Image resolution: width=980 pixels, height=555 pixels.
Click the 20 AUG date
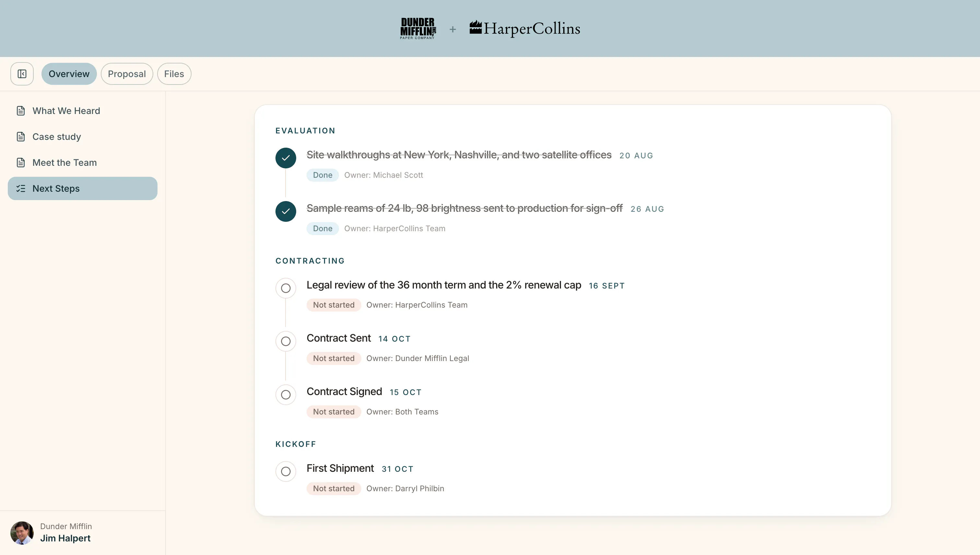636,155
